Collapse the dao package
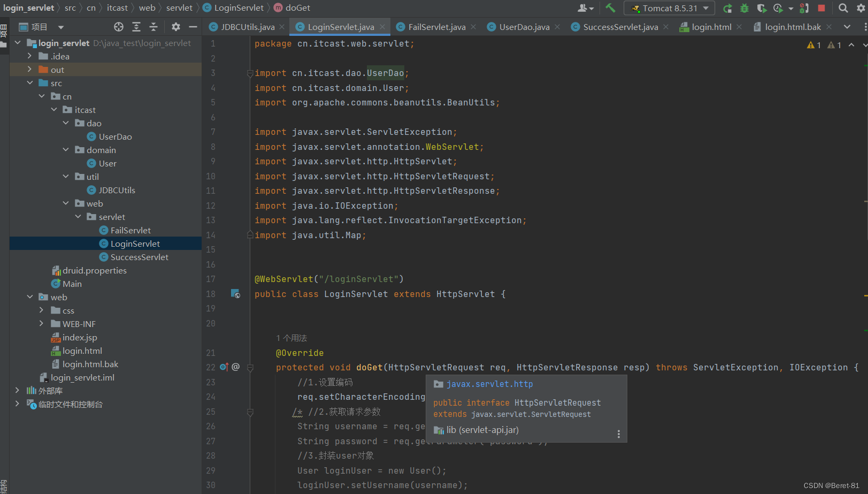Image resolution: width=868 pixels, height=494 pixels. [66, 123]
